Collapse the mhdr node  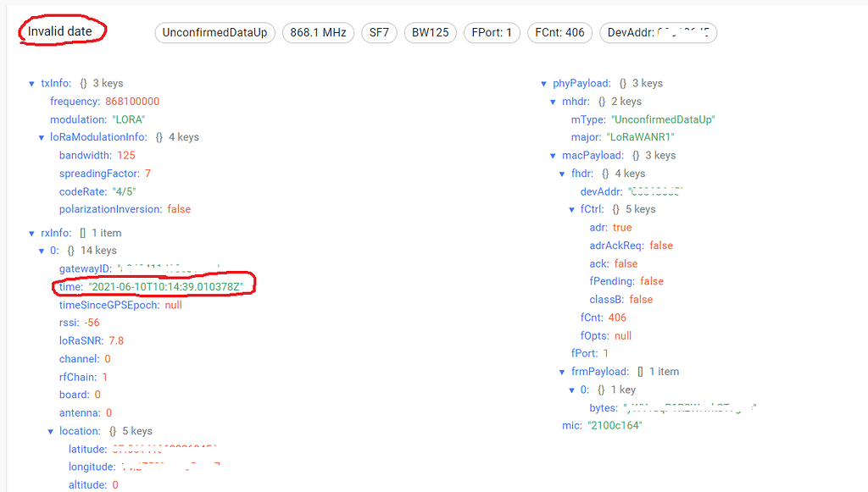point(554,102)
